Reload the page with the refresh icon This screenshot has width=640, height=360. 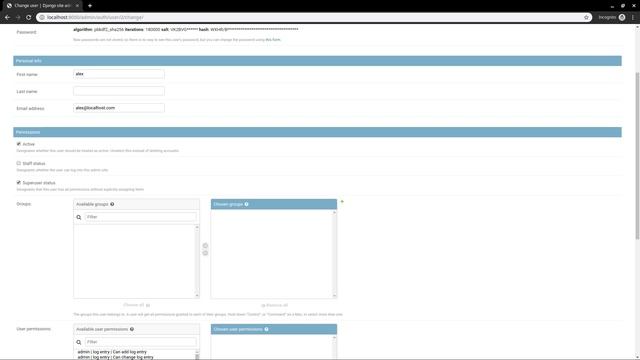[29, 18]
